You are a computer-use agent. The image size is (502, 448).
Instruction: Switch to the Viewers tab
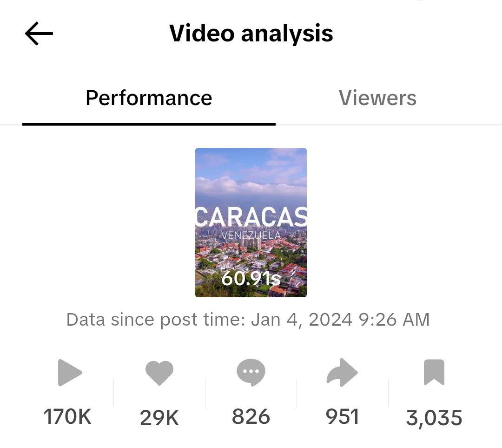(x=377, y=98)
